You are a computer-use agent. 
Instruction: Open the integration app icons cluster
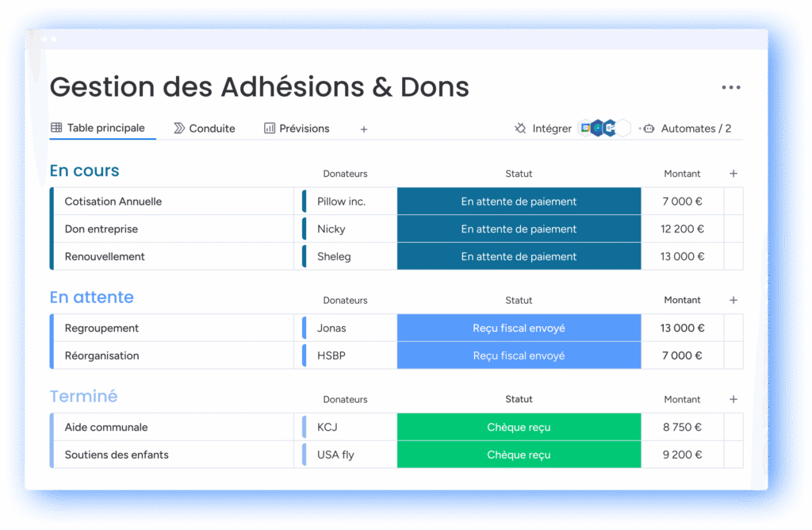pyautogui.click(x=604, y=128)
